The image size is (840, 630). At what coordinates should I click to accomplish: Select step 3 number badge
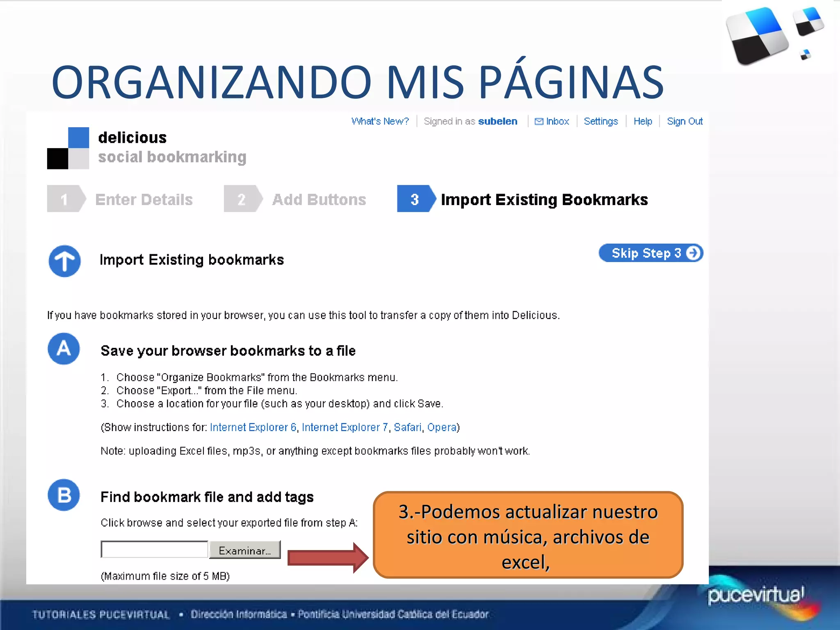tap(416, 199)
